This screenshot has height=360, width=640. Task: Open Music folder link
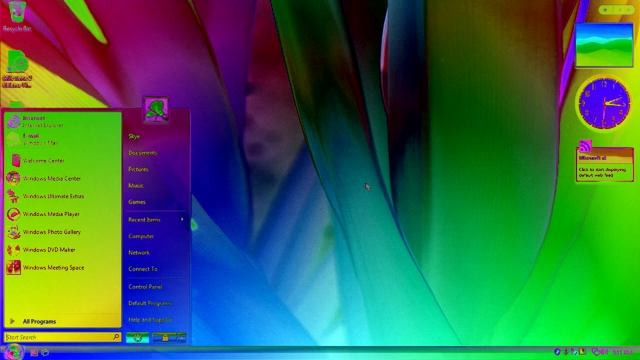[x=136, y=185]
